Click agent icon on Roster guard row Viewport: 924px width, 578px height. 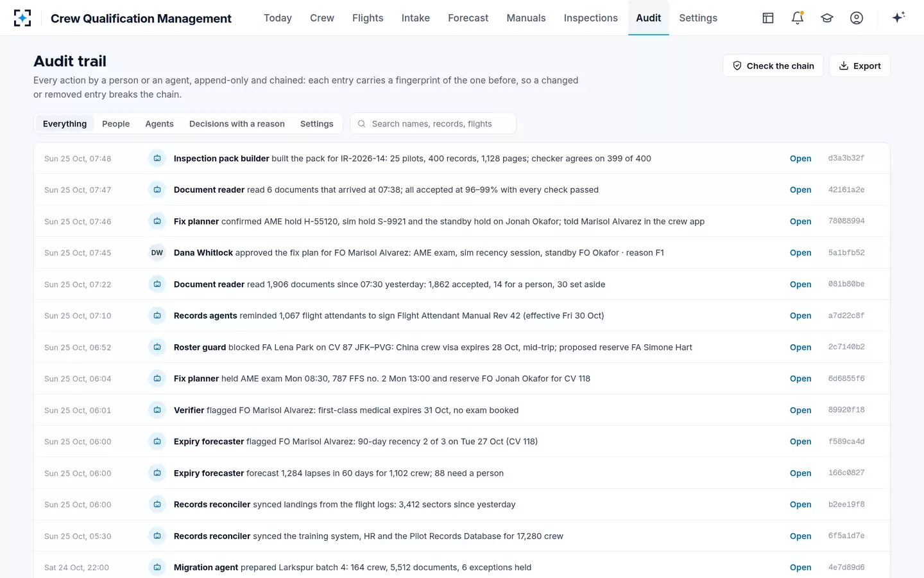[x=157, y=347]
